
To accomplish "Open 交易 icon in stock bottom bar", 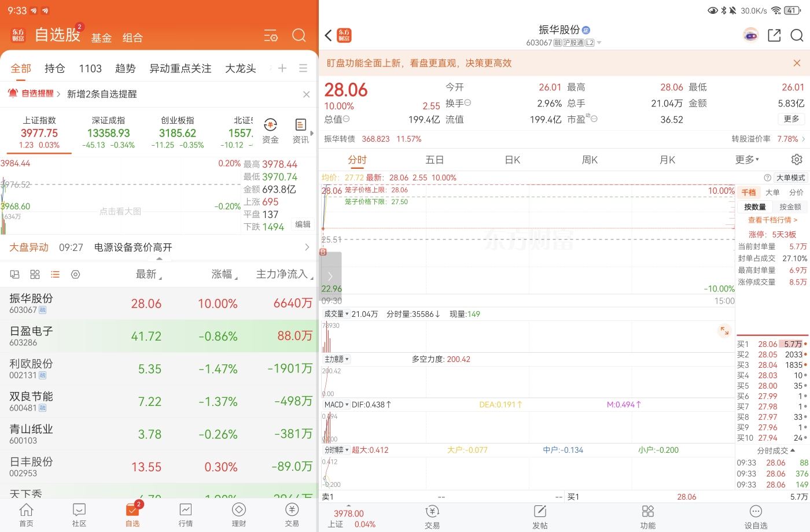I will 432,517.
